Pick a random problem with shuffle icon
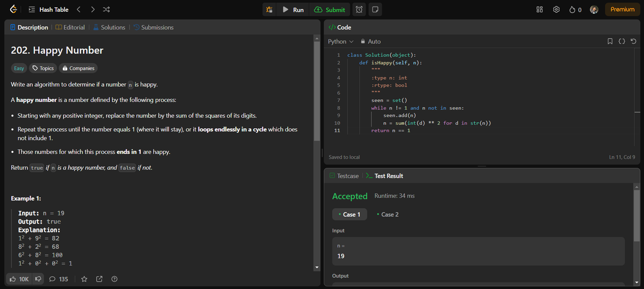The width and height of the screenshot is (644, 289). pyautogui.click(x=106, y=10)
